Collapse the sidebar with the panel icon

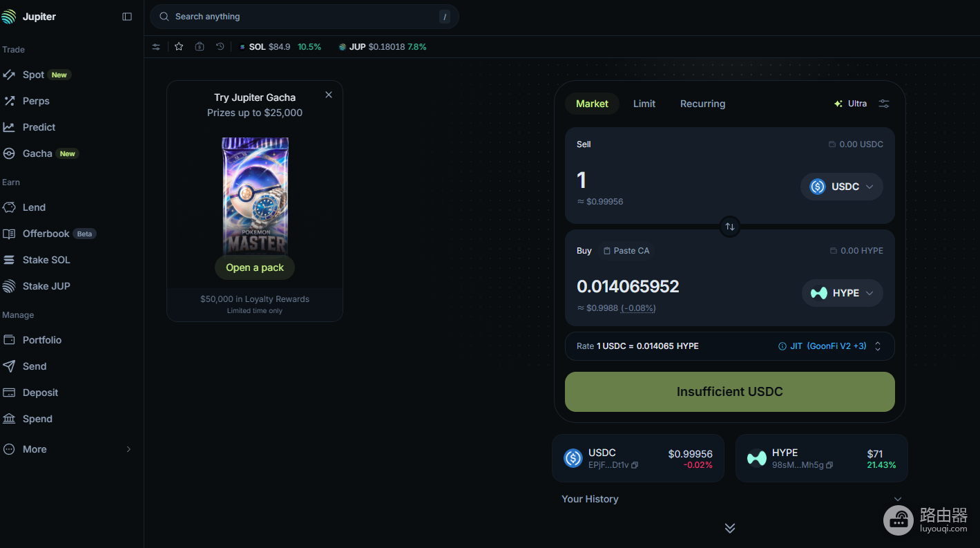point(127,17)
